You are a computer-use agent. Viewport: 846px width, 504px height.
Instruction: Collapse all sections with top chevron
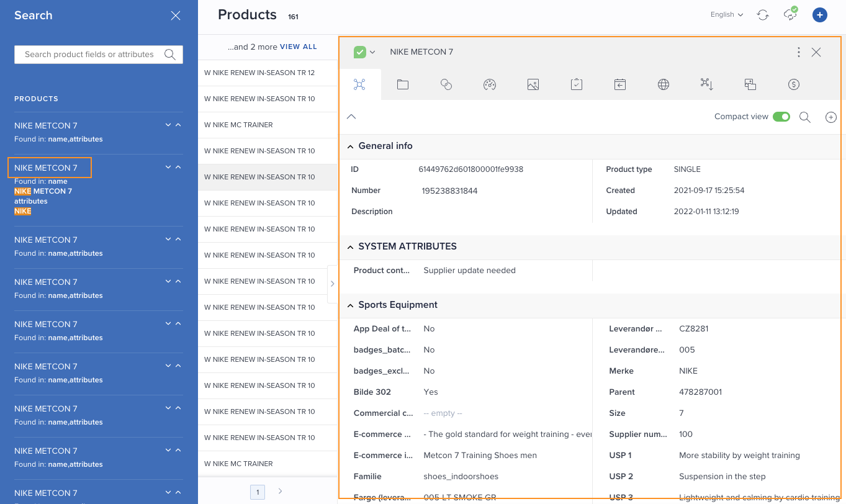351,116
